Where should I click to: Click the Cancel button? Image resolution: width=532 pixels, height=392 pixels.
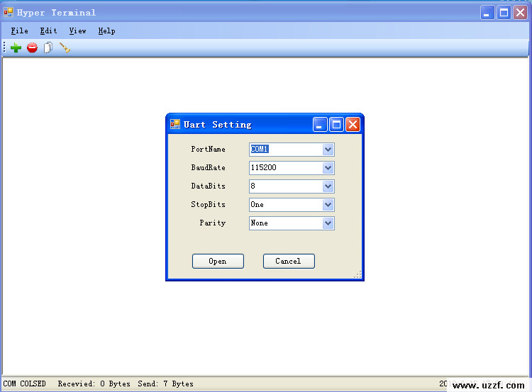click(x=289, y=261)
